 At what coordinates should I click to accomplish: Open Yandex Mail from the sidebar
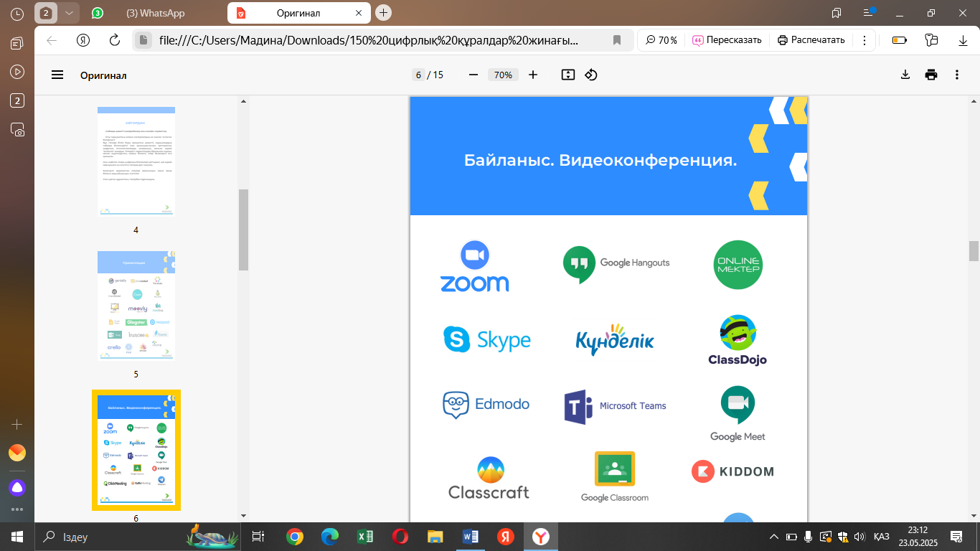tap(17, 453)
